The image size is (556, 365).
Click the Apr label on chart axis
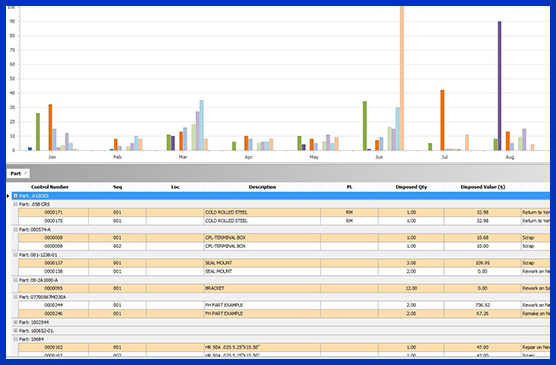coord(249,157)
